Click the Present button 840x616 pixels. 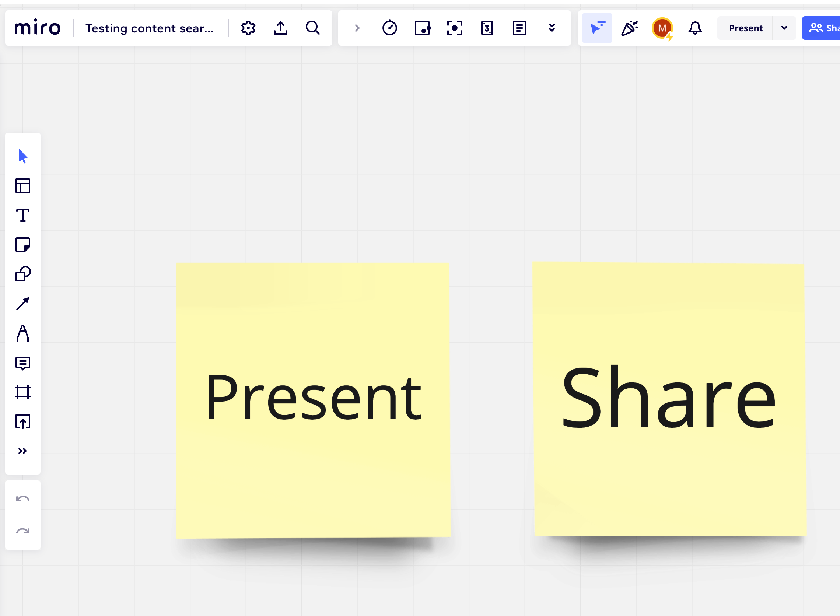746,28
